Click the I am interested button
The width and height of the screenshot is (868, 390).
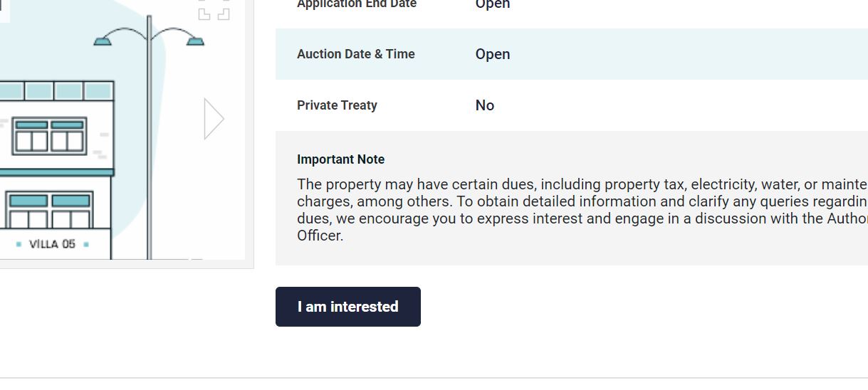point(348,307)
